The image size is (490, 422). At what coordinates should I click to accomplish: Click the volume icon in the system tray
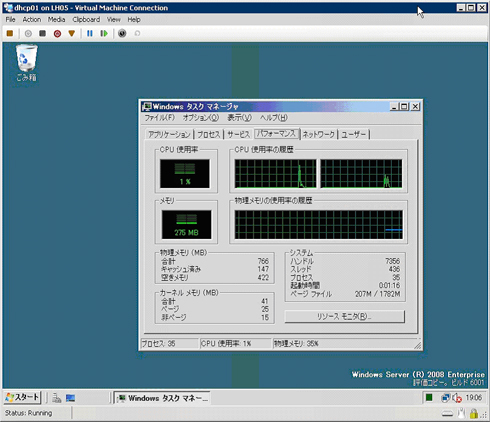457,398
